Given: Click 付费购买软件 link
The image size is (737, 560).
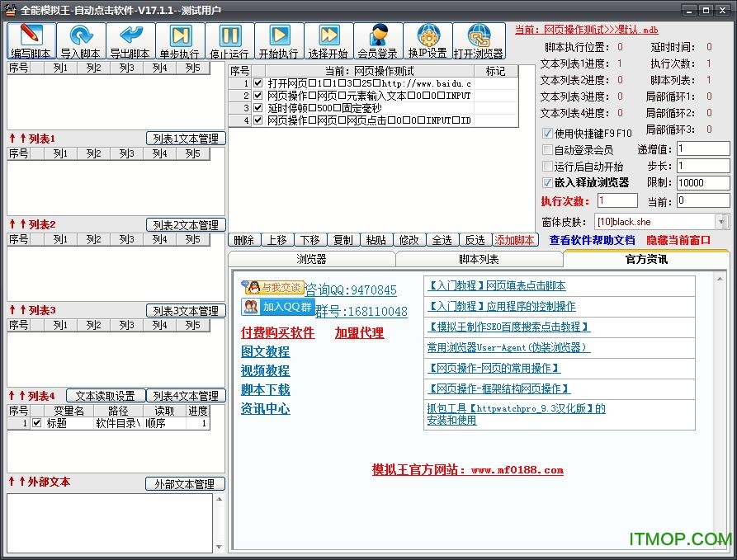Looking at the screenshot, I should (277, 332).
